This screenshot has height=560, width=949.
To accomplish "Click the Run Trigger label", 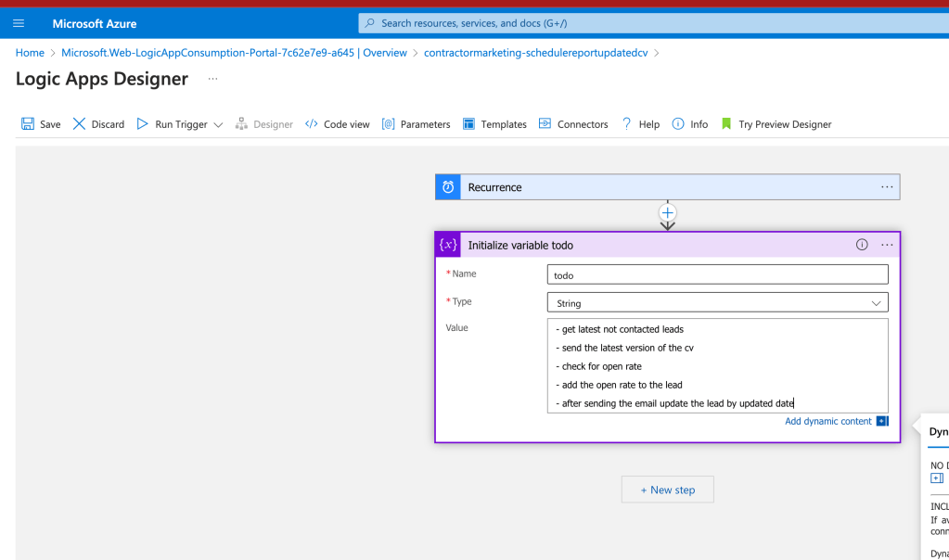I will [x=181, y=124].
